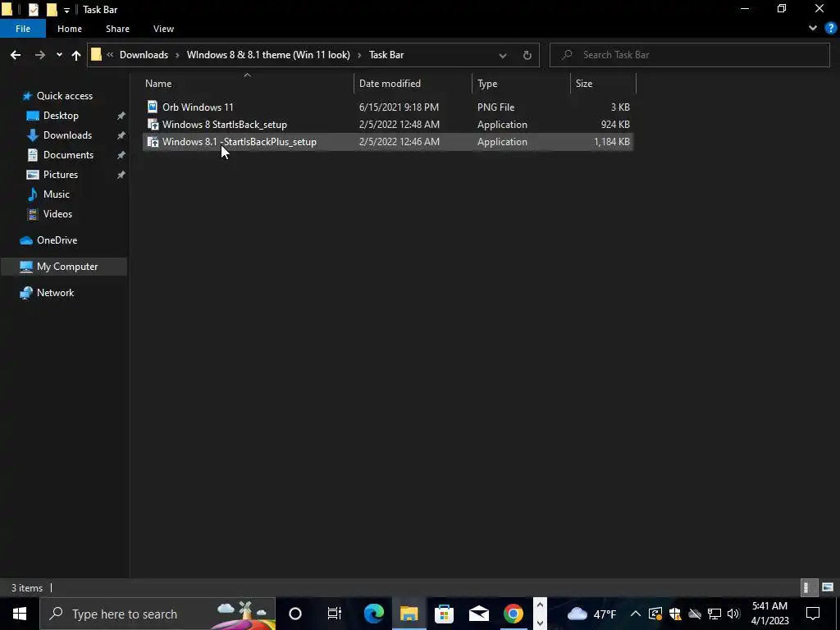The height and width of the screenshot is (630, 840).
Task: Open the File menu
Action: pyautogui.click(x=23, y=29)
